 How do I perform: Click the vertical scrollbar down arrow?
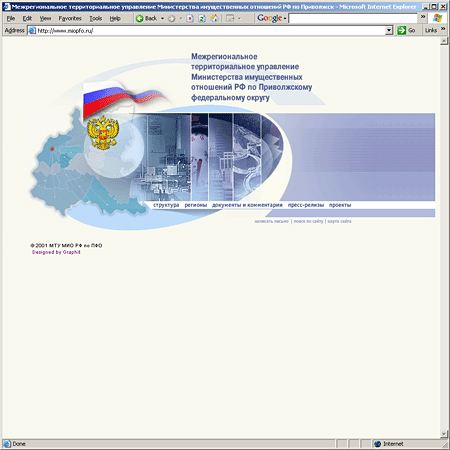[443, 434]
